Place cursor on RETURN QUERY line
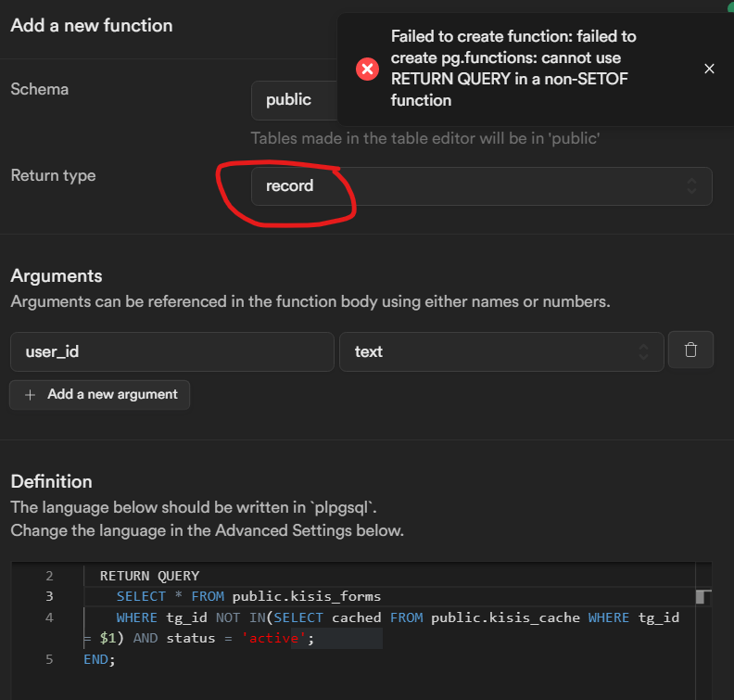 tap(149, 576)
